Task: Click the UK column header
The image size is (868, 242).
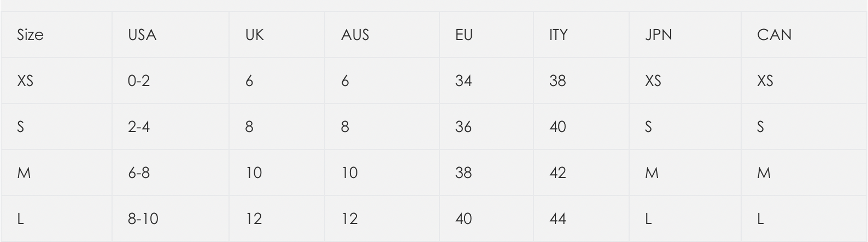Action: coord(255,35)
